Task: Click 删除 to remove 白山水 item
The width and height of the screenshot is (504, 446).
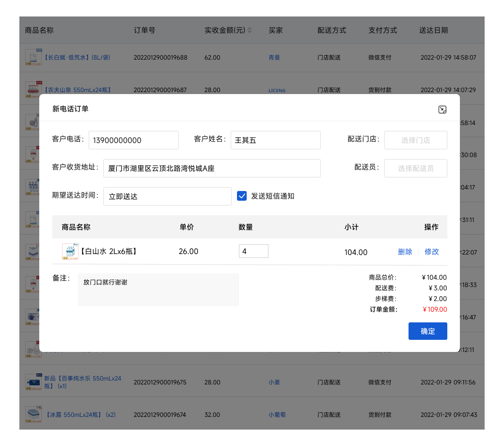Action: [405, 252]
